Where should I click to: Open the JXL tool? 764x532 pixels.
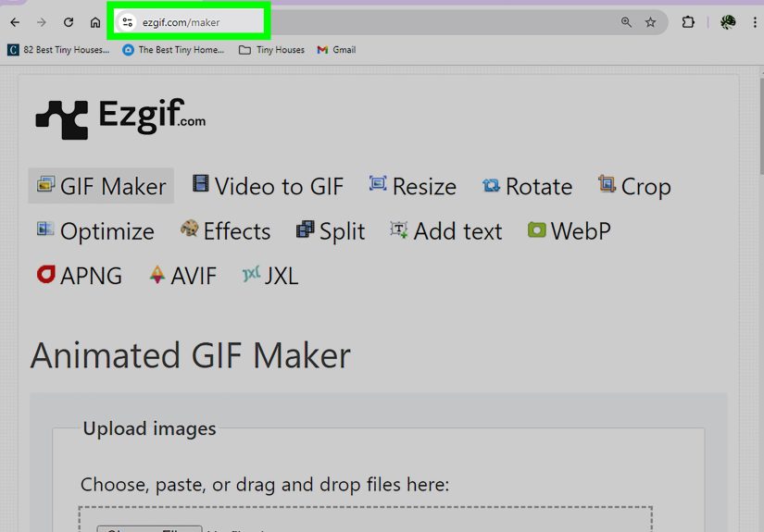[x=270, y=276]
